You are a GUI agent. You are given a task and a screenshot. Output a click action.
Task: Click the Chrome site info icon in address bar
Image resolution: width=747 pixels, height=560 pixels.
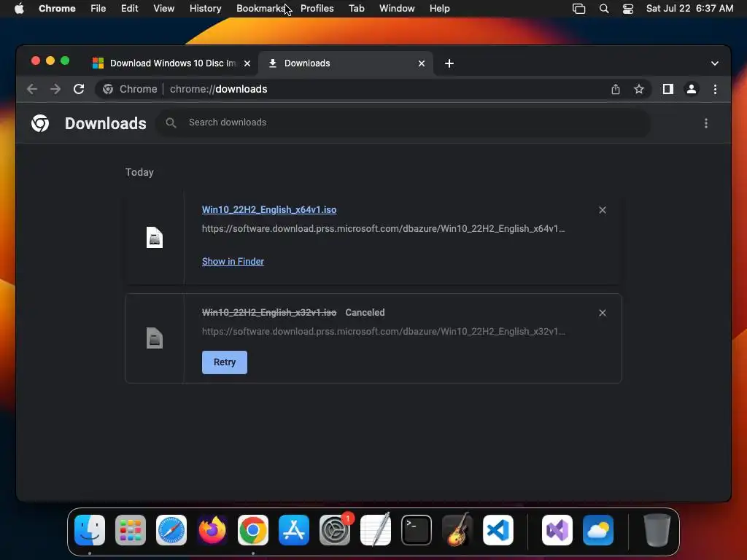[x=108, y=89]
